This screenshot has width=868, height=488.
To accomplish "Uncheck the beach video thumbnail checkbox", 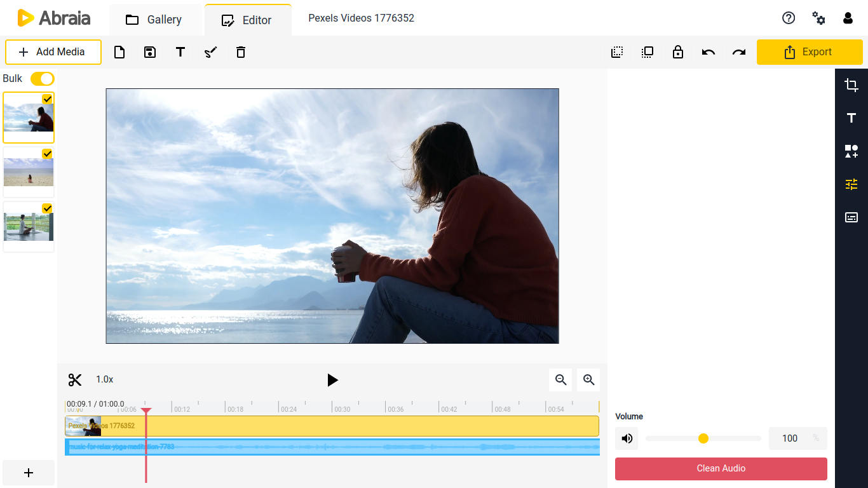I will 46,154.
